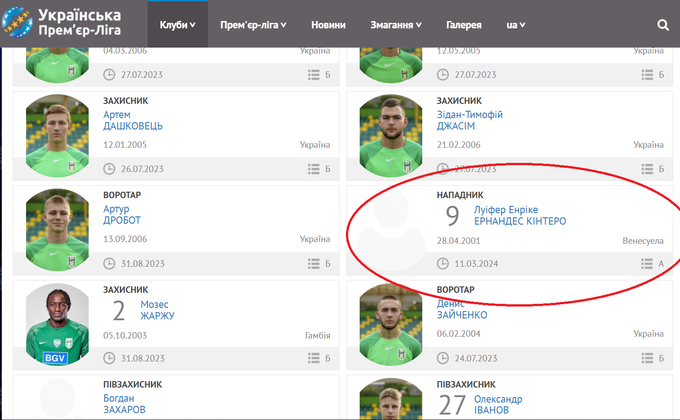Click list icon in Жаржу card
Viewport: 680px width, 420px height.
(313, 358)
